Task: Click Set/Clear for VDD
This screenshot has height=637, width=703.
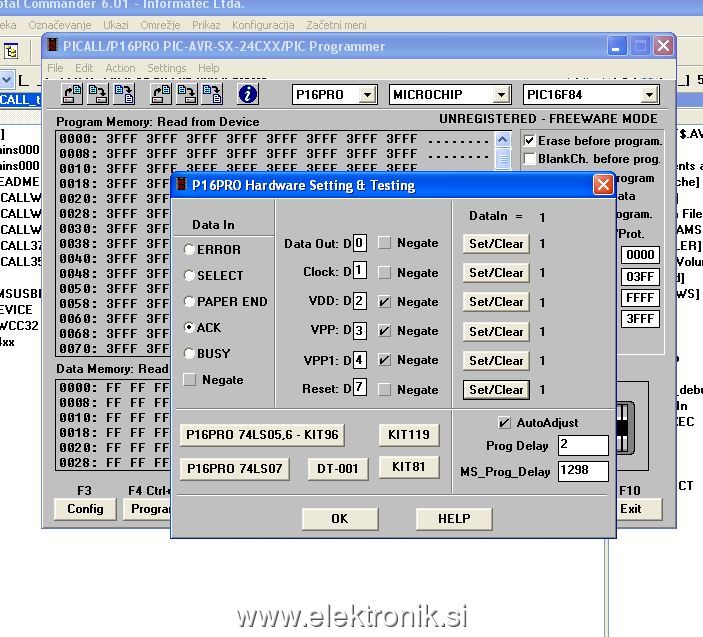Action: [x=496, y=302]
